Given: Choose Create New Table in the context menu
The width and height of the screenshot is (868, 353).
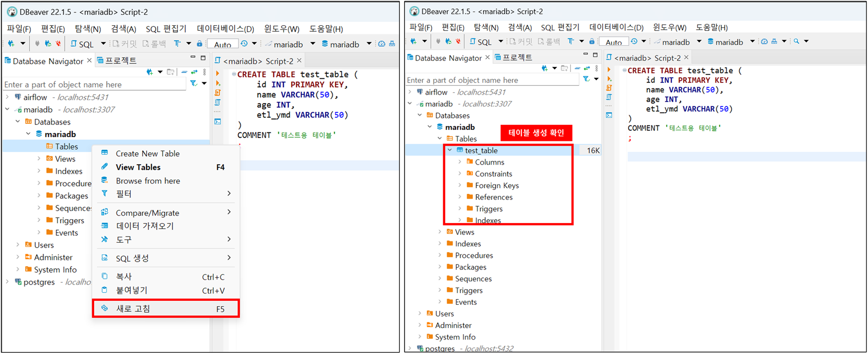Looking at the screenshot, I should (x=166, y=154).
